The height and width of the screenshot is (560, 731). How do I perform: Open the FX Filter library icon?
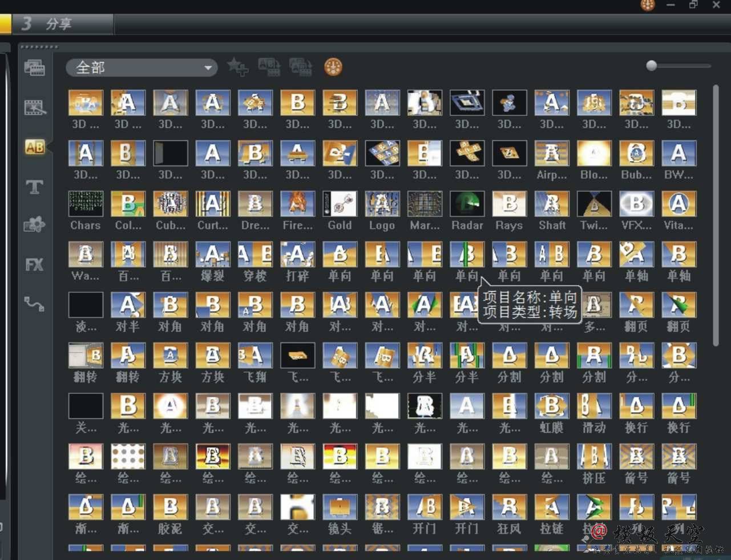[x=34, y=265]
